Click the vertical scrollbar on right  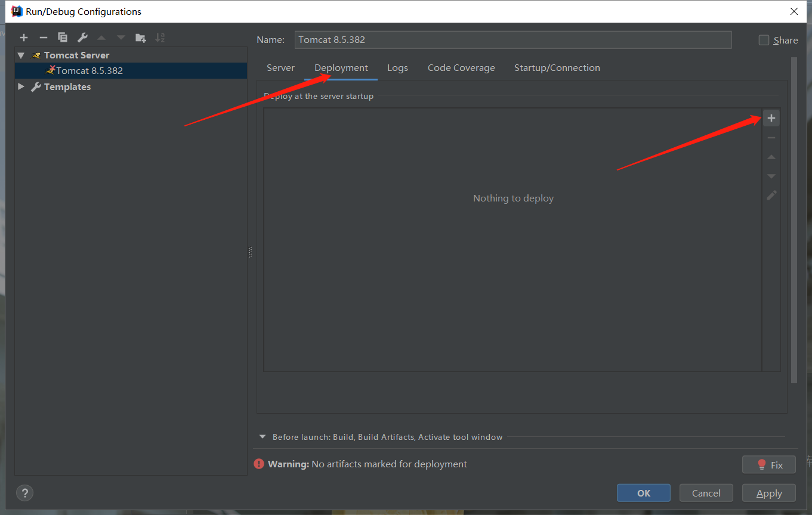tap(794, 221)
